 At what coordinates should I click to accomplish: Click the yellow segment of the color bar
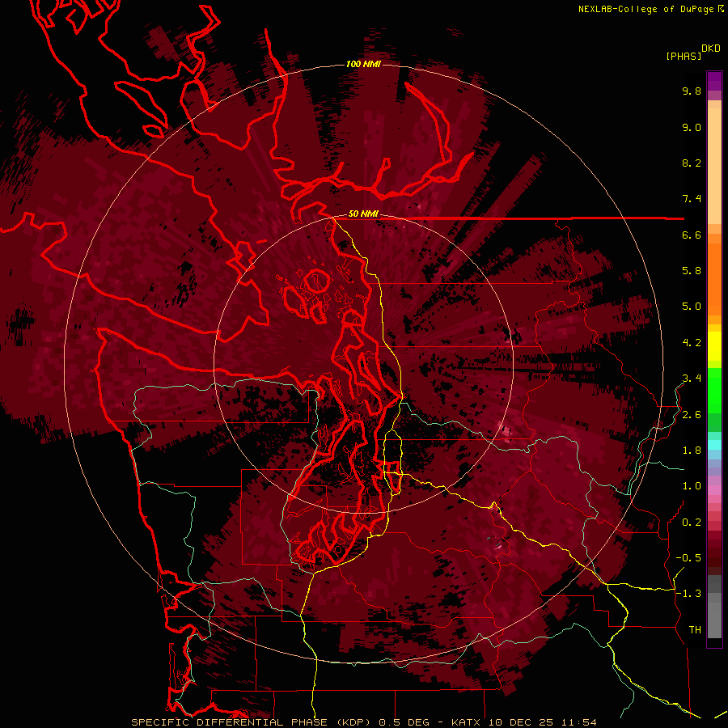click(x=714, y=346)
